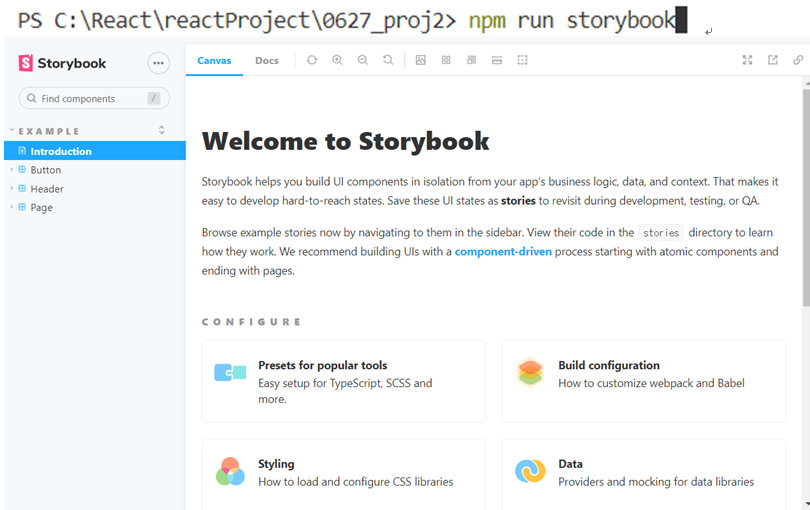
Task: Click the Presets puzzle-piece icon
Action: click(x=230, y=372)
